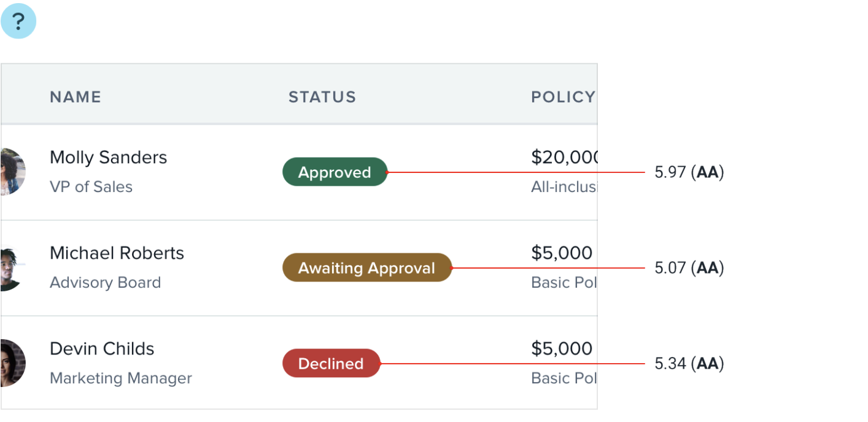Click Molly Sanders' avatar photo

pos(12,172)
